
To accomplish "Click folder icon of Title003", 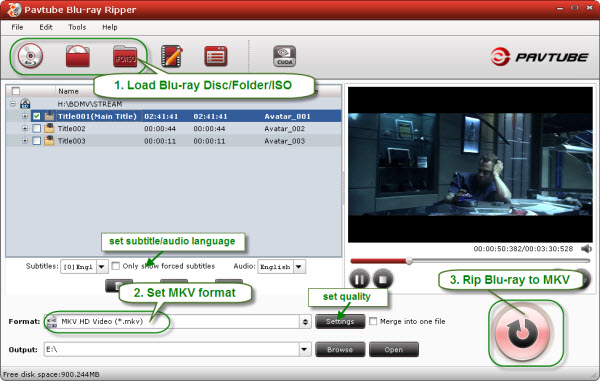I will (x=49, y=141).
